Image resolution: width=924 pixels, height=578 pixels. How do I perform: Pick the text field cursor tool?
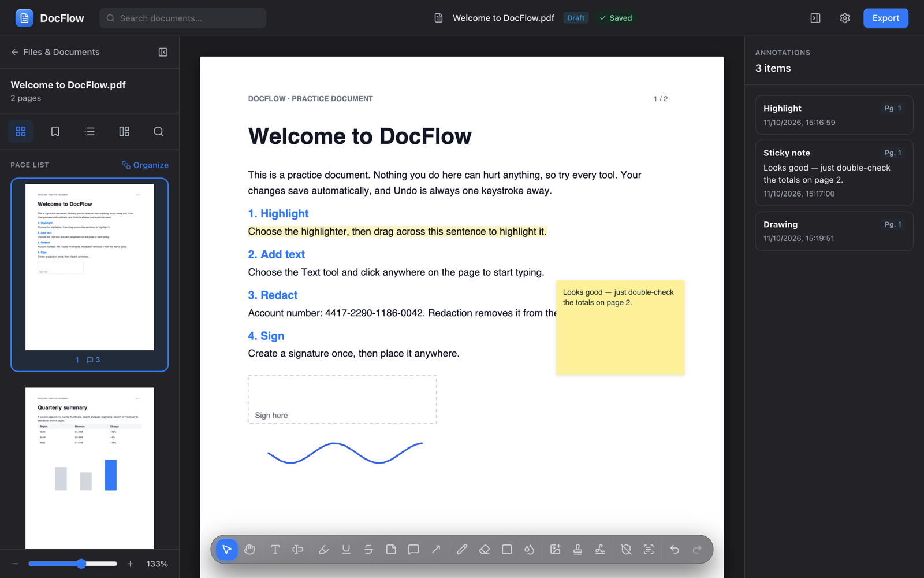(x=298, y=549)
